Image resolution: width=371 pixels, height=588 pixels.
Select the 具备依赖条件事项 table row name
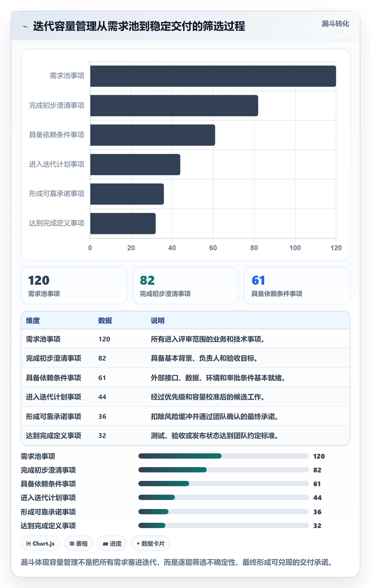(x=54, y=378)
